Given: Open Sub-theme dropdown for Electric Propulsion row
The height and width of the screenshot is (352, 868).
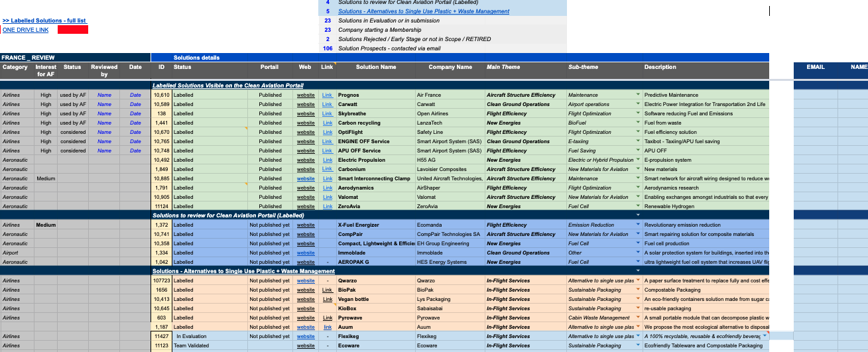Looking at the screenshot, I should click(638, 160).
